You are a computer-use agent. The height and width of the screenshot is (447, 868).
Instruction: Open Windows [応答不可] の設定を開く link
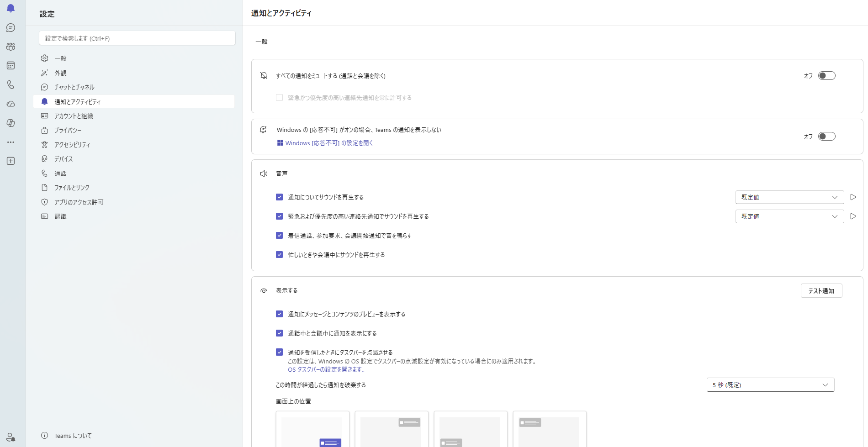click(329, 143)
